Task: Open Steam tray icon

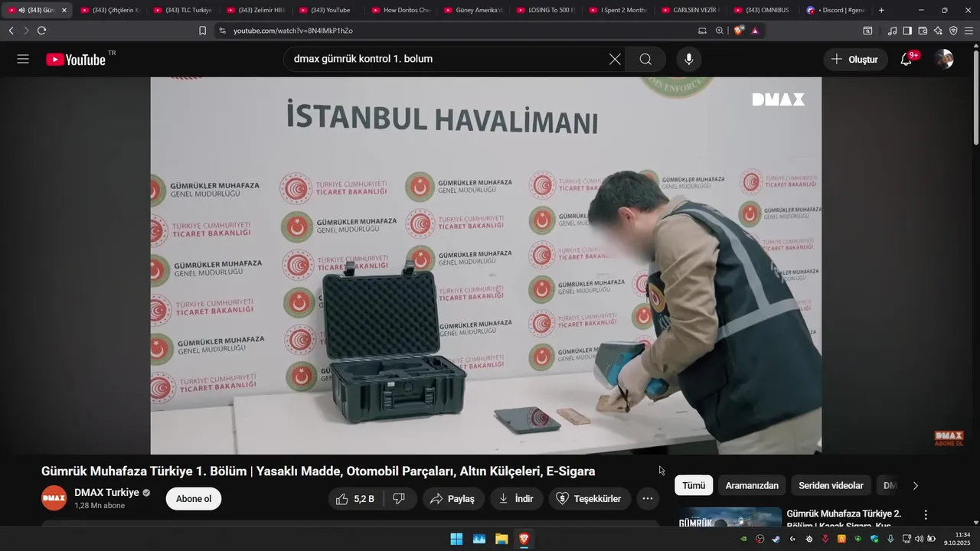Action: 776,539
